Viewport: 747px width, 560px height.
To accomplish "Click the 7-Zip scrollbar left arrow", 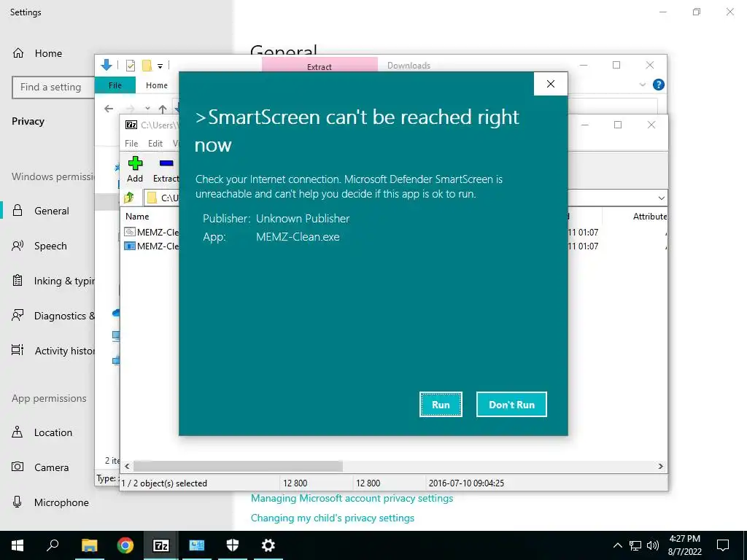I will tap(127, 466).
